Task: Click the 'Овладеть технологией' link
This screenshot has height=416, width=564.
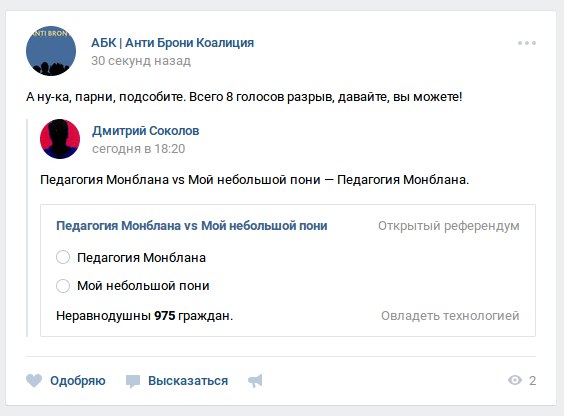Action: pyautogui.click(x=450, y=316)
